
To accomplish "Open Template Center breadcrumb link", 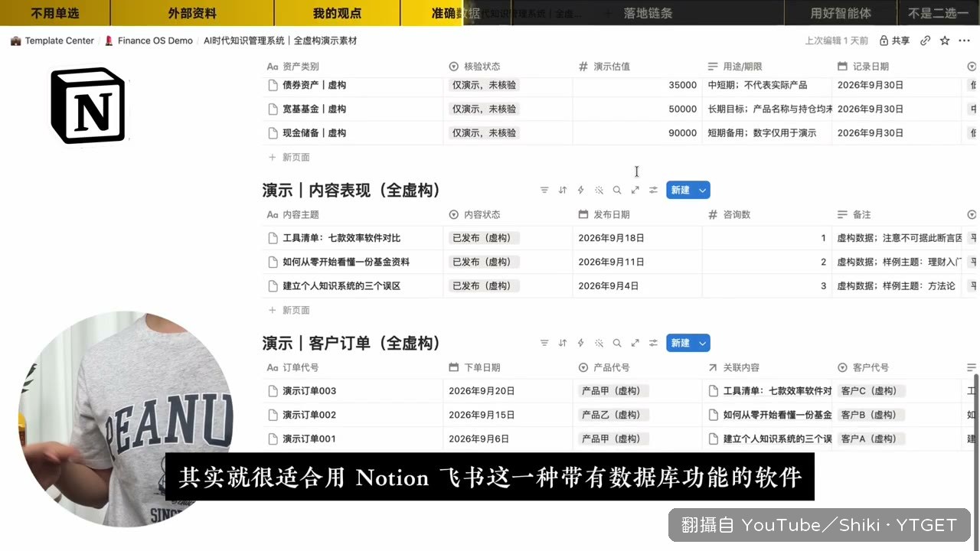I will (52, 41).
